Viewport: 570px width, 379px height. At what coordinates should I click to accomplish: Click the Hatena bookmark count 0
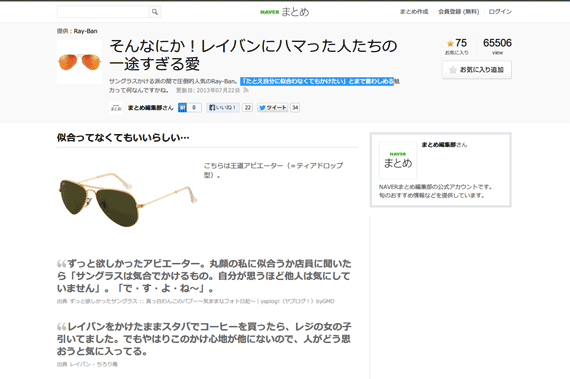(x=194, y=108)
